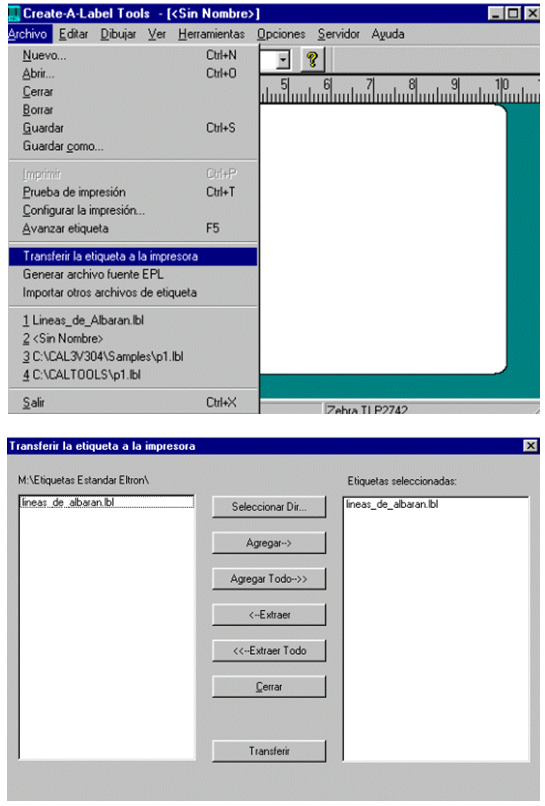
Task: Click the <--Extraer button
Action: tap(269, 615)
